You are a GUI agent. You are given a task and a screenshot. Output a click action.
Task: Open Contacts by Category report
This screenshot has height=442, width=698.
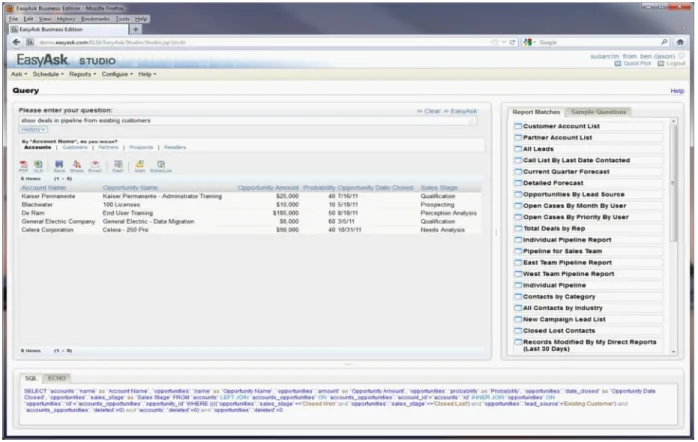(x=559, y=296)
